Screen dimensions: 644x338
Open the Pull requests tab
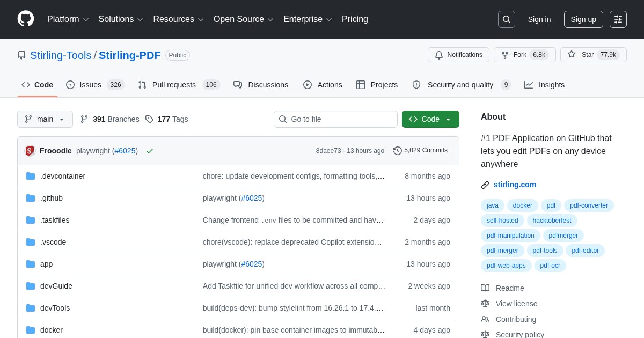(179, 85)
